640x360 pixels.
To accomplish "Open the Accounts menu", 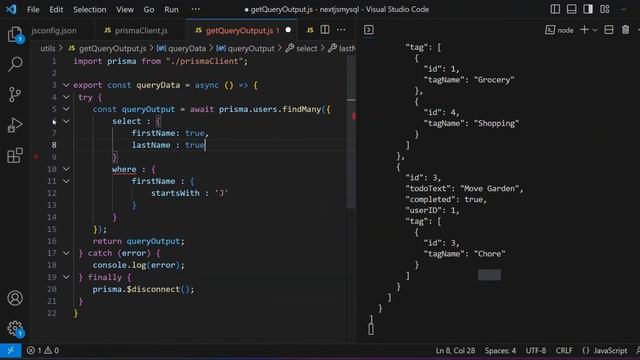I will point(15,298).
